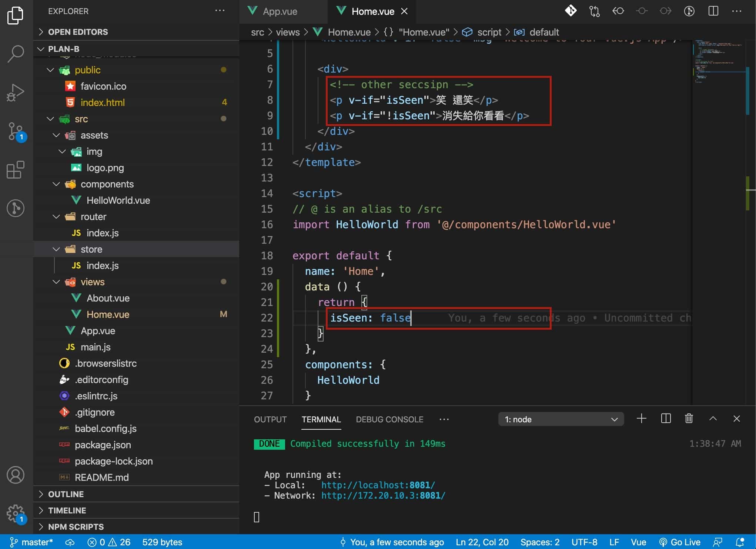Open the '1: node' terminal dropdown
The height and width of the screenshot is (549, 756).
click(561, 419)
